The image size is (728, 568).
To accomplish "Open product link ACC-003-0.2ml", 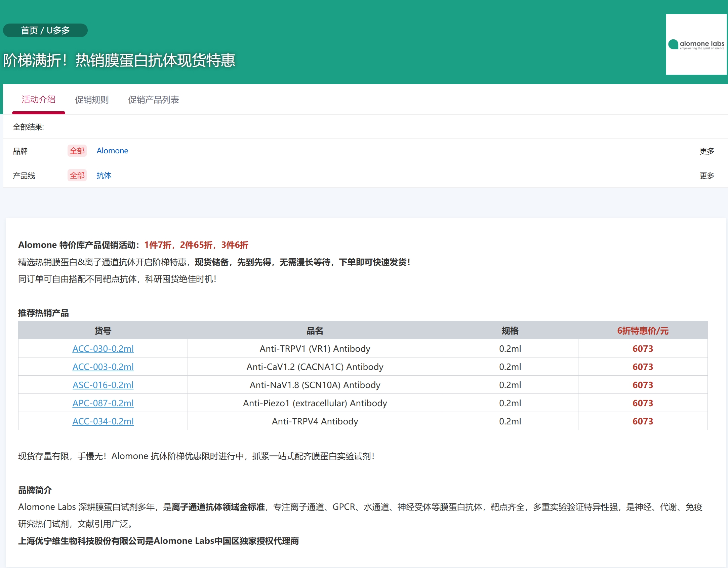I will pyautogui.click(x=103, y=367).
